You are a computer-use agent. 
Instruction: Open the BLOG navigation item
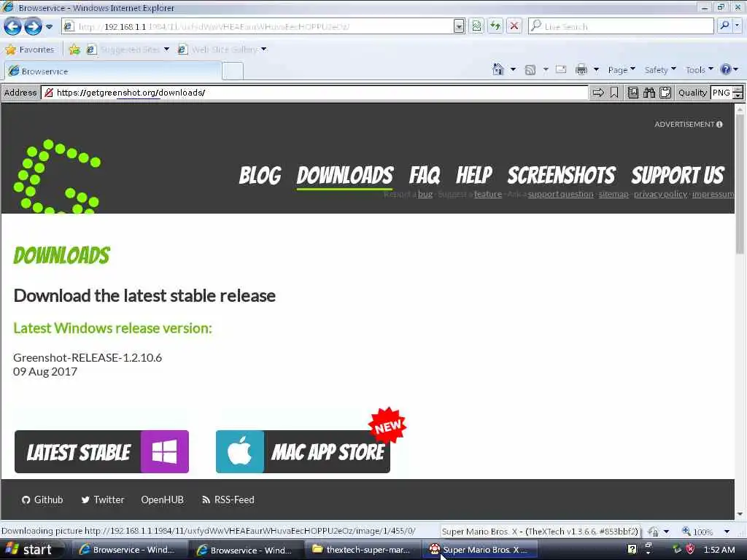coord(260,175)
